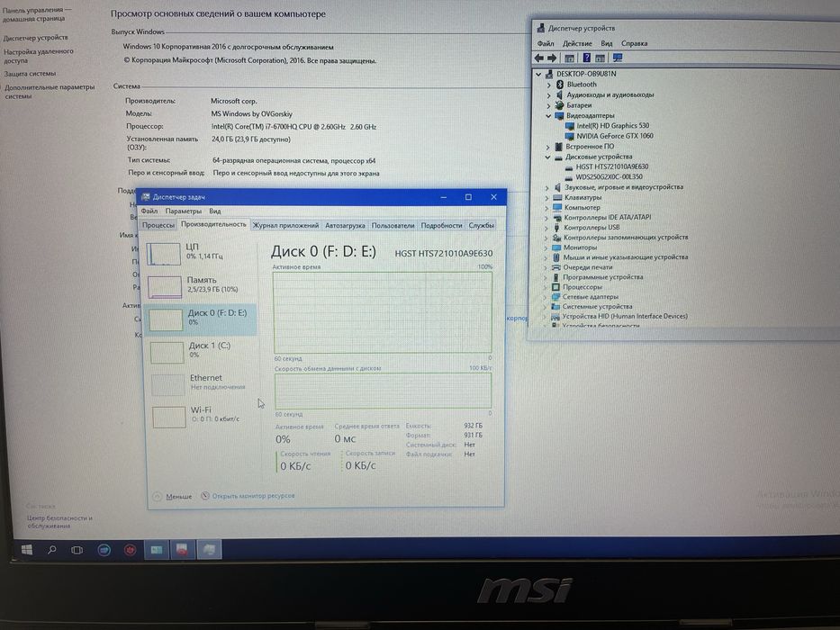Switch to the Службы tab
The image size is (840, 630).
[481, 226]
